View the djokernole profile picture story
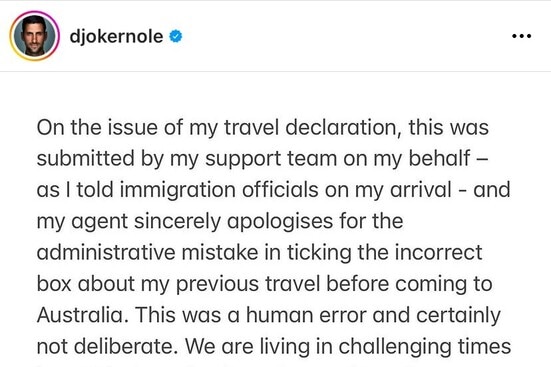This screenshot has width=551, height=367. pyautogui.click(x=34, y=36)
